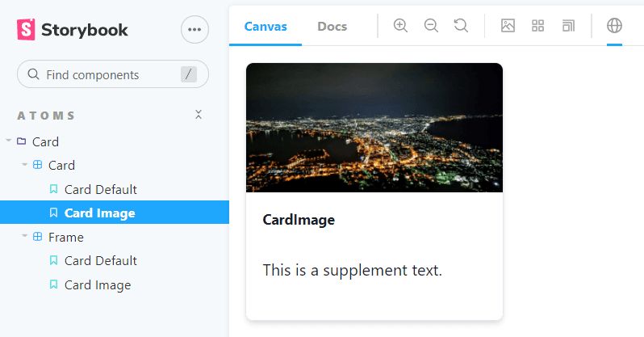Click the Storybook logo
Image resolution: width=644 pixels, height=337 pixels.
tap(73, 30)
